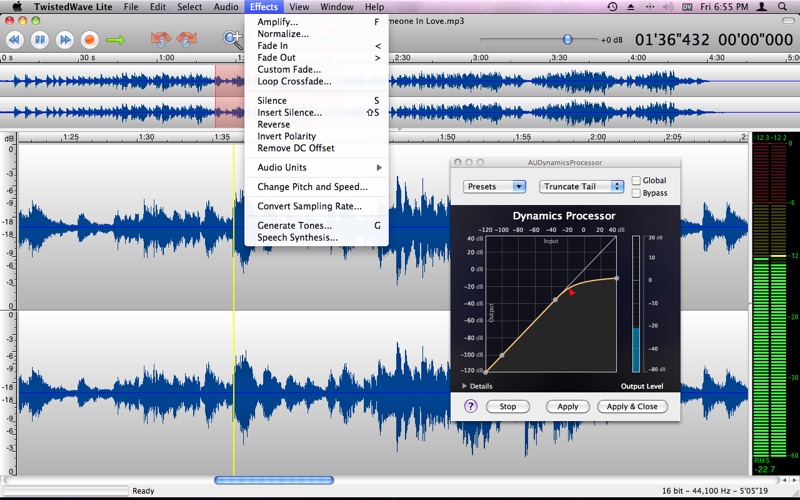Viewport: 800px width, 500px height.
Task: Click the fast forward button
Action: point(65,40)
